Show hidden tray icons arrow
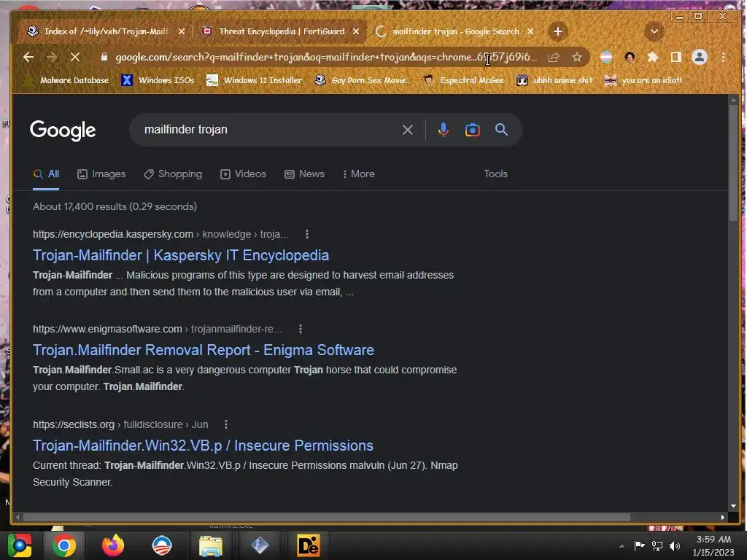The image size is (747, 560). click(622, 546)
